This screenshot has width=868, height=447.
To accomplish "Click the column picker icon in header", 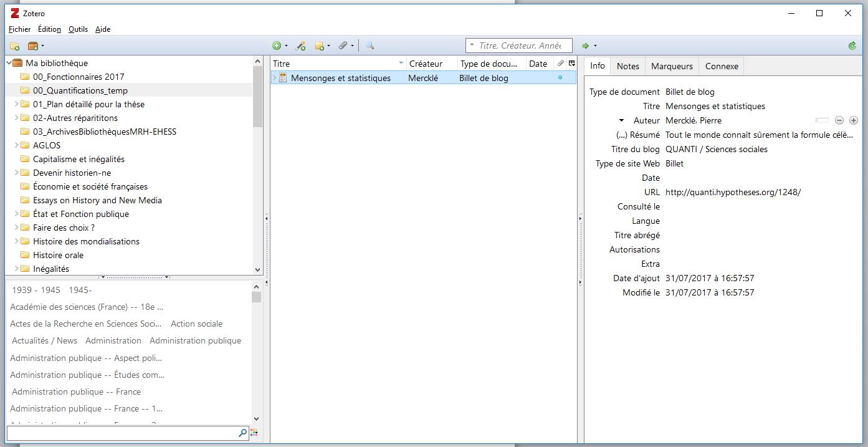I will [572, 64].
